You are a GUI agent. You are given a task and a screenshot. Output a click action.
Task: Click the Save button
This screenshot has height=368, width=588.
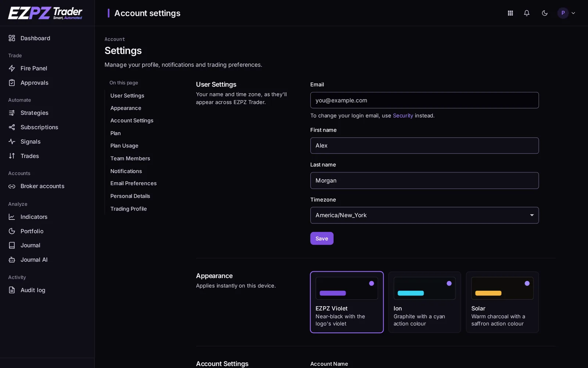(x=322, y=238)
